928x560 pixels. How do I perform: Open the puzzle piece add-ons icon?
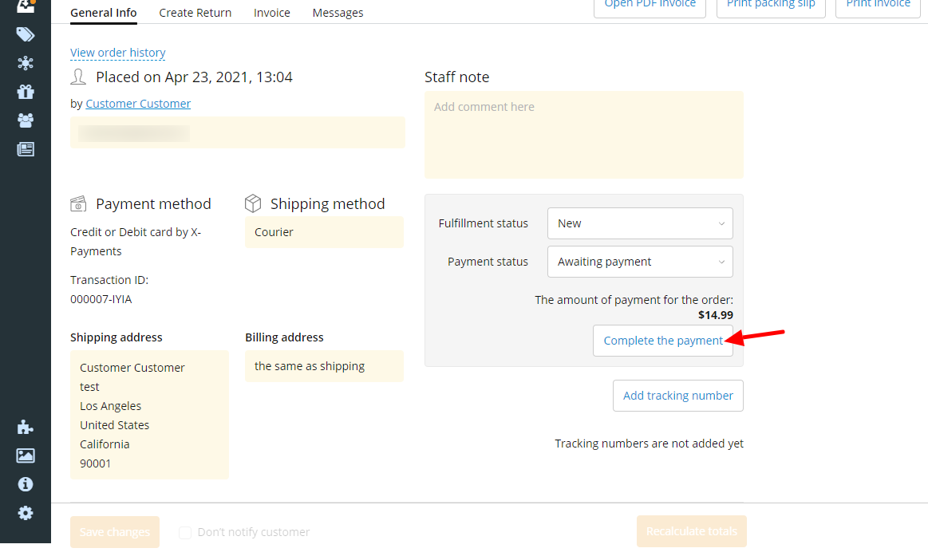pyautogui.click(x=25, y=427)
